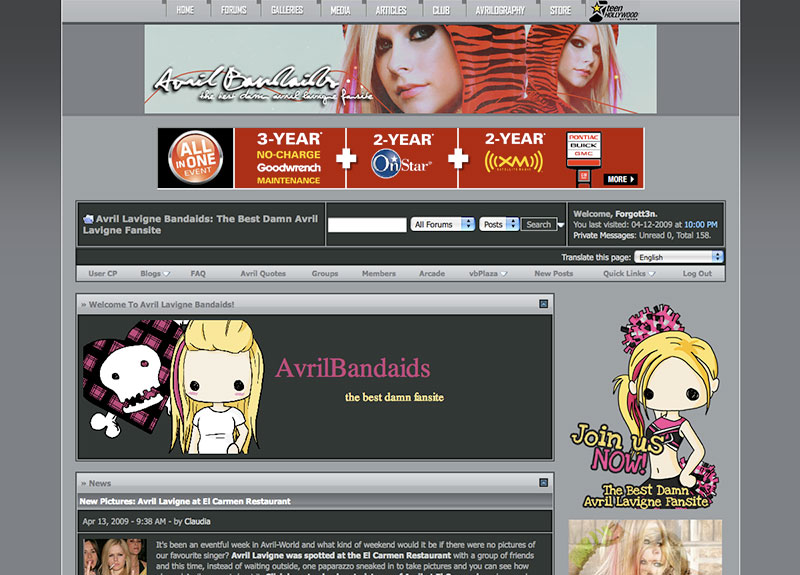This screenshot has height=575, width=800.
Task: Click the All in One Event ad logo
Action: tap(195, 158)
